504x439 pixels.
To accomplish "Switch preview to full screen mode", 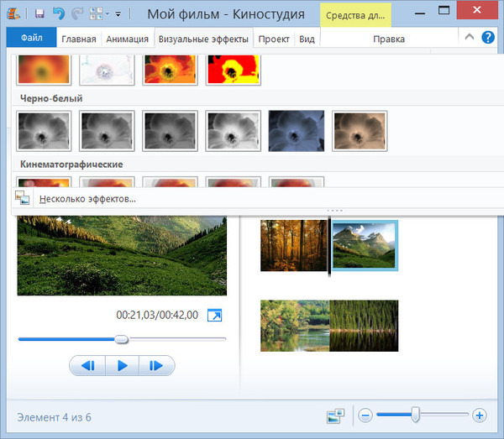I will (215, 316).
